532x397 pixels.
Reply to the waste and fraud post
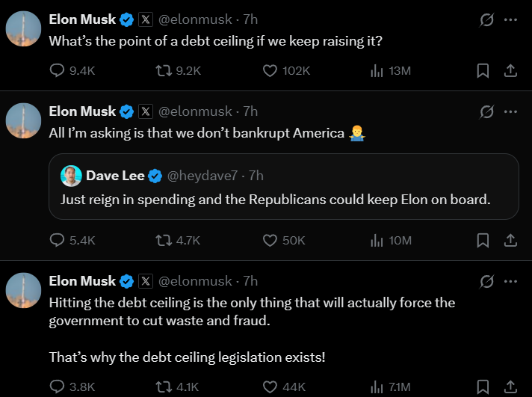point(58,387)
